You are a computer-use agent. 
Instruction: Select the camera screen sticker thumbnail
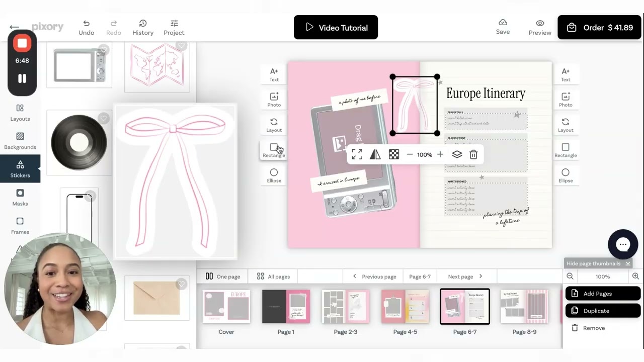[x=79, y=66]
